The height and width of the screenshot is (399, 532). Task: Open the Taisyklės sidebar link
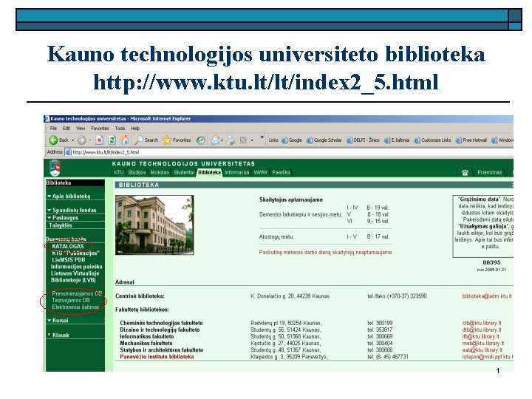(x=61, y=225)
